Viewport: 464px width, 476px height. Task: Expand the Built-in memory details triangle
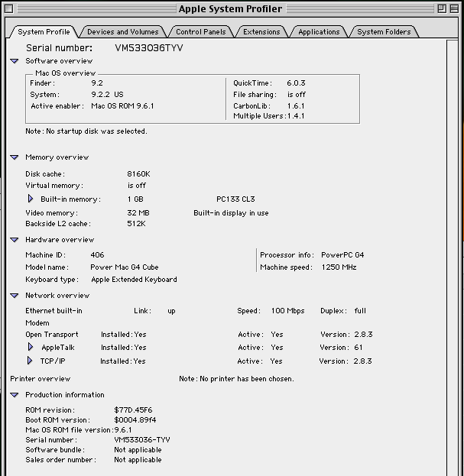pos(31,199)
